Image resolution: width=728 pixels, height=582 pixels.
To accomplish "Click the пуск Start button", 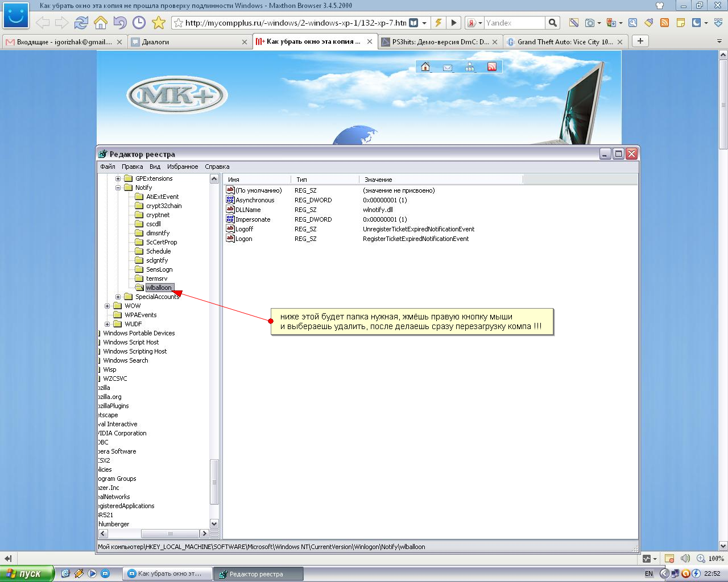I will tap(27, 573).
